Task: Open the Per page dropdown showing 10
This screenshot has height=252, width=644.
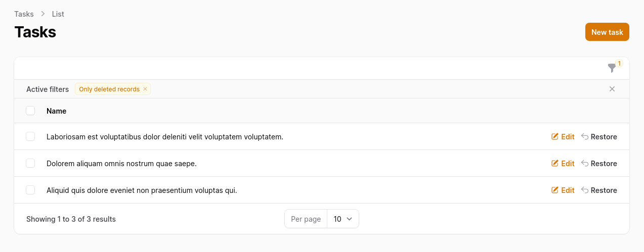Action: click(343, 219)
